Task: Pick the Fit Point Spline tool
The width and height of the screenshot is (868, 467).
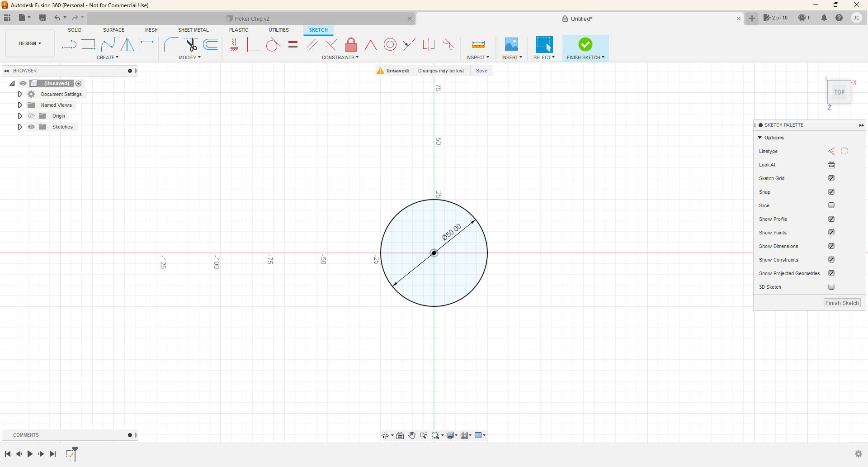Action: pyautogui.click(x=108, y=44)
